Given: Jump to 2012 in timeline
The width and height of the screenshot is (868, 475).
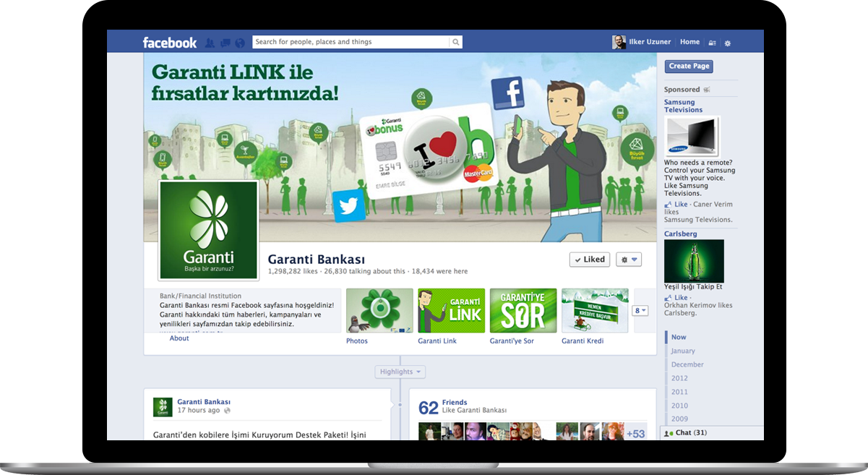Looking at the screenshot, I should click(x=679, y=379).
